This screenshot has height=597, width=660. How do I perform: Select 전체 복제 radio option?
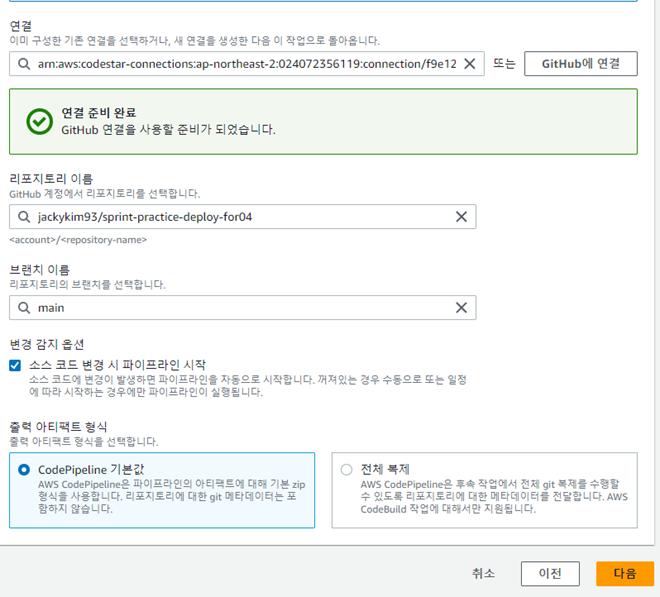tap(346, 469)
